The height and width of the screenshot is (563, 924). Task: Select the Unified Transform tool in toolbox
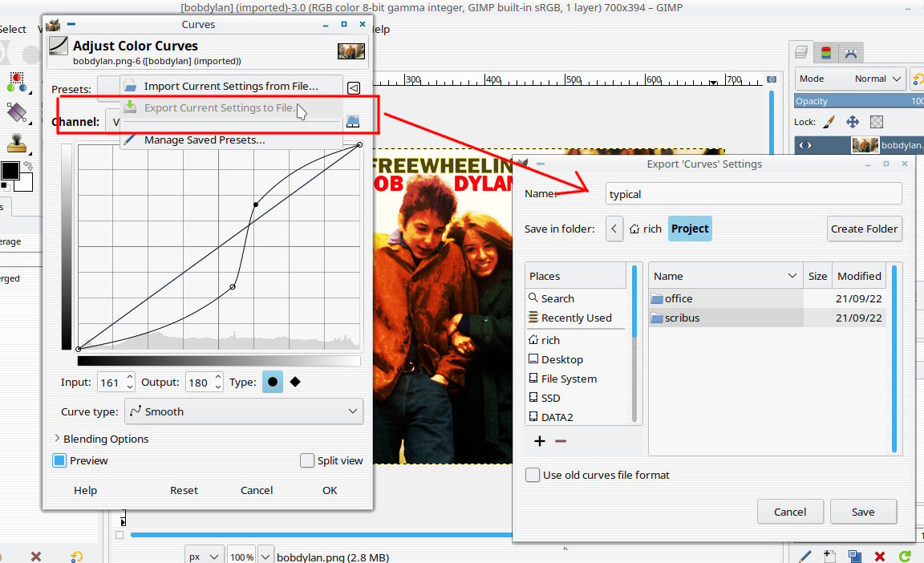(x=17, y=112)
